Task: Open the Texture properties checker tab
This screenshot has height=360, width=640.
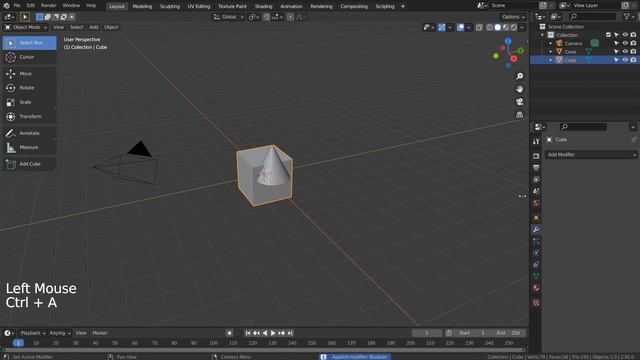Action: point(536,302)
